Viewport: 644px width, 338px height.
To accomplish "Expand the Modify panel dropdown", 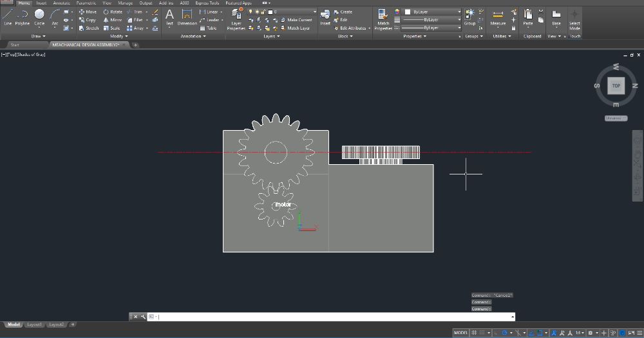I will pos(118,36).
